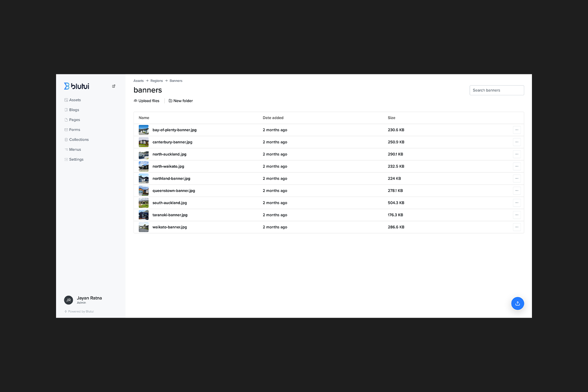
Task: Click Powered by Blutui link
Action: (x=79, y=312)
